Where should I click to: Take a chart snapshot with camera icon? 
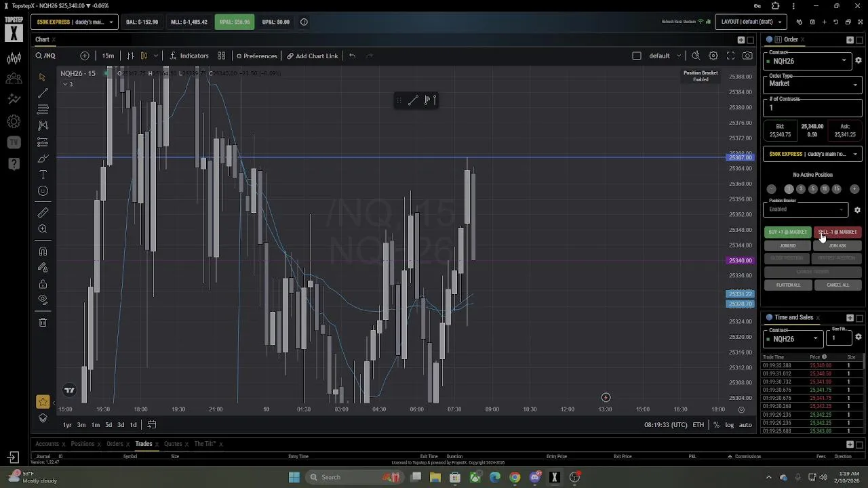[747, 56]
